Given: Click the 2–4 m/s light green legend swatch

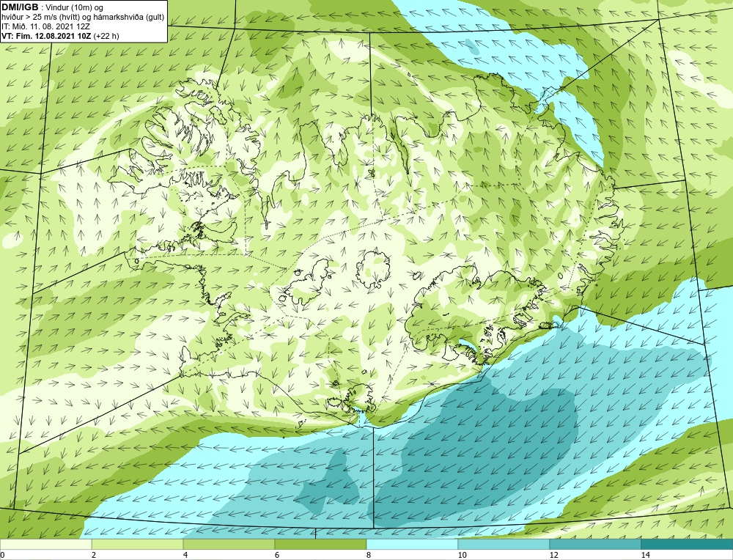Looking at the screenshot, I should [138, 545].
